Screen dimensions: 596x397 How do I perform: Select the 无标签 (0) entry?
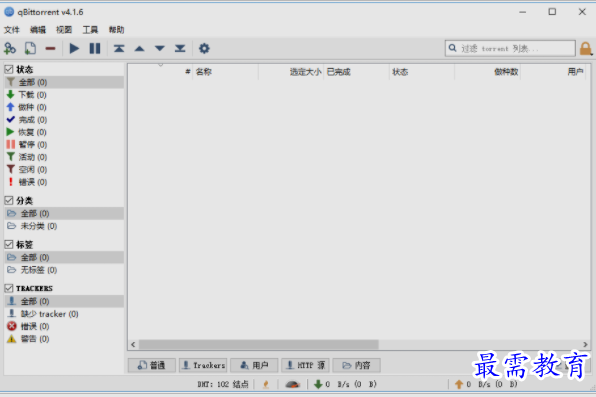(64, 270)
